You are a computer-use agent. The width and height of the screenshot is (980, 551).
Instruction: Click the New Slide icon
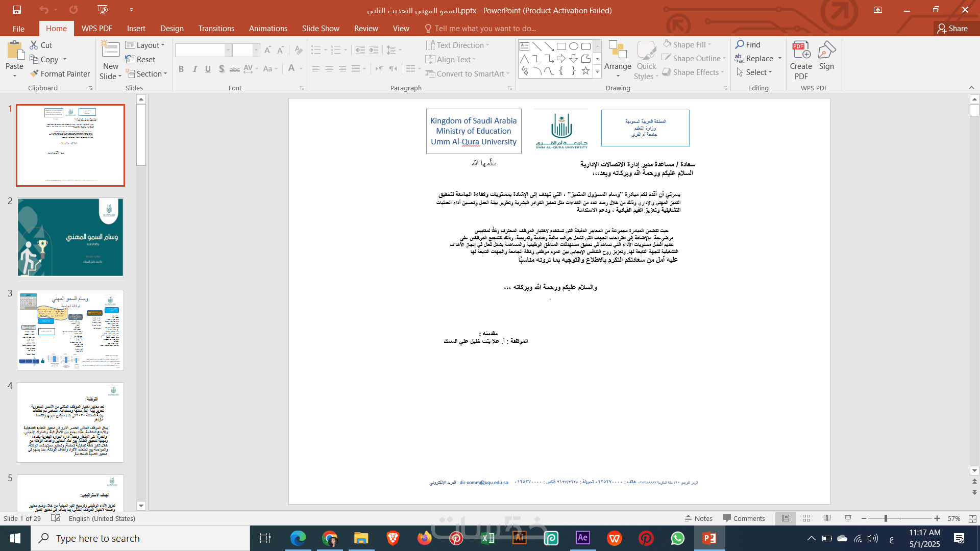point(110,49)
